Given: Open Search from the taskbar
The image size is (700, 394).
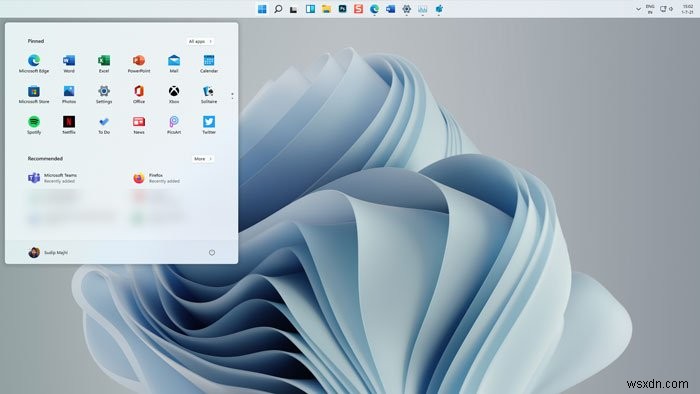Looking at the screenshot, I should pyautogui.click(x=278, y=9).
